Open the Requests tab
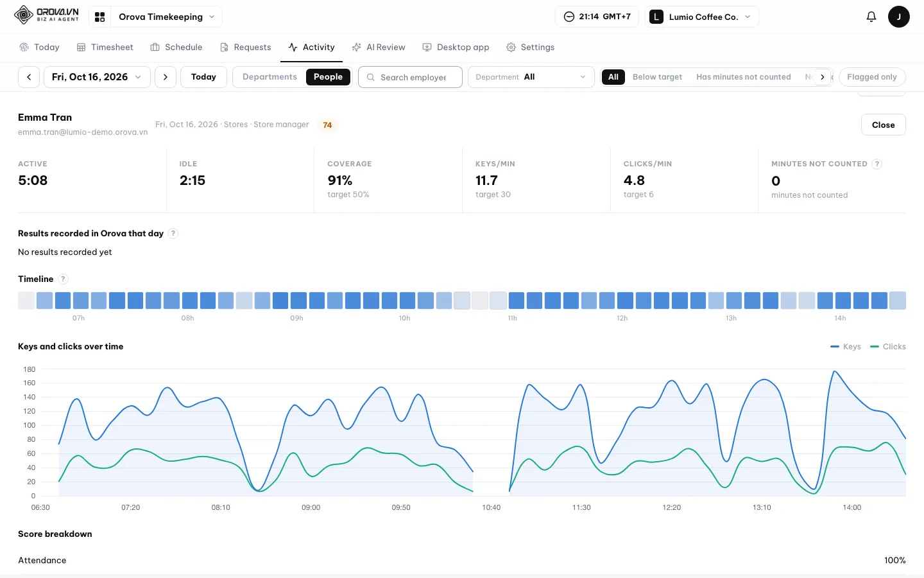Viewport: 924px width, 578px height. [246, 48]
